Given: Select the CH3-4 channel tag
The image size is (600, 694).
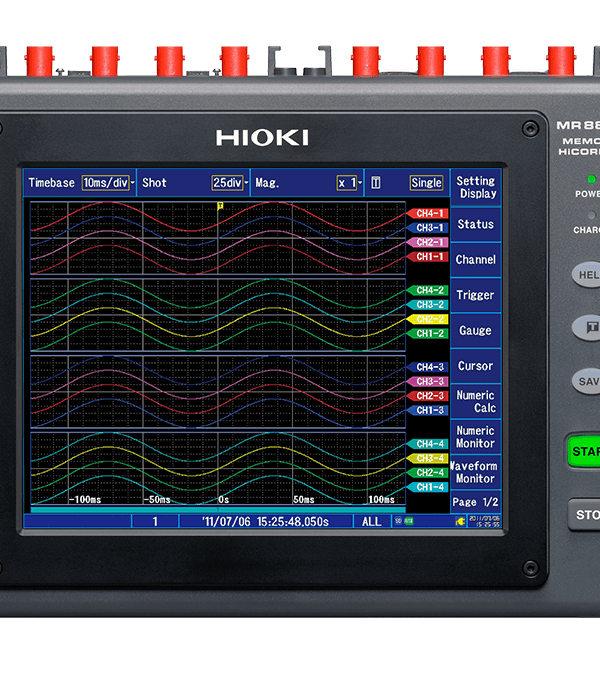Looking at the screenshot, I should click(428, 458).
